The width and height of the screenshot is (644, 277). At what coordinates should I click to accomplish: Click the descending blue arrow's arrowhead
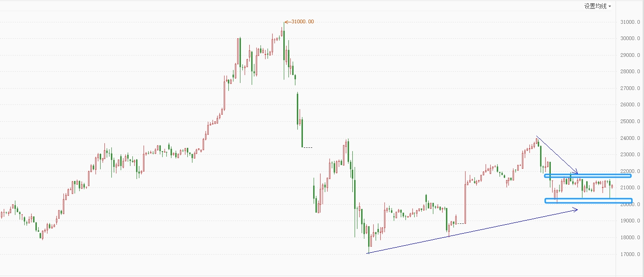(x=577, y=172)
